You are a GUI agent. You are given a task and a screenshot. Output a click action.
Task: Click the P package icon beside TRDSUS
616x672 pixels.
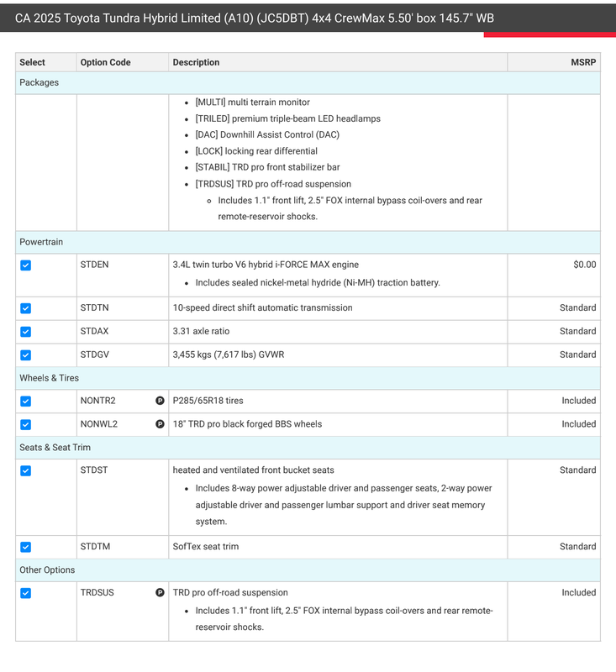[160, 593]
